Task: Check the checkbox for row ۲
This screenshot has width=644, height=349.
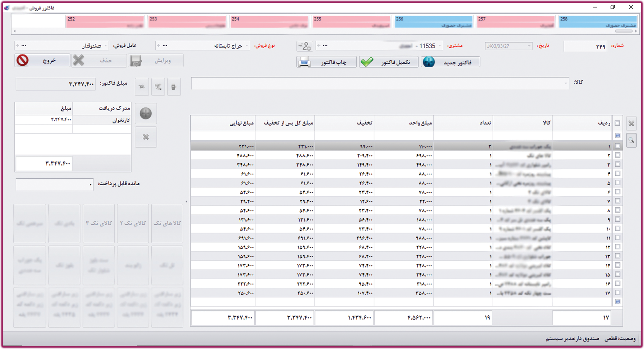Action: [x=618, y=155]
